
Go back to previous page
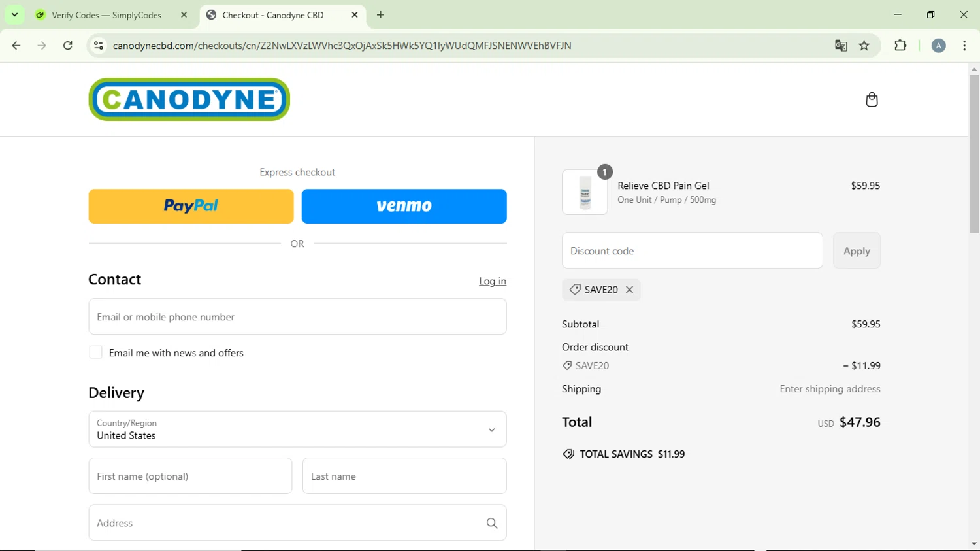pyautogui.click(x=16, y=46)
